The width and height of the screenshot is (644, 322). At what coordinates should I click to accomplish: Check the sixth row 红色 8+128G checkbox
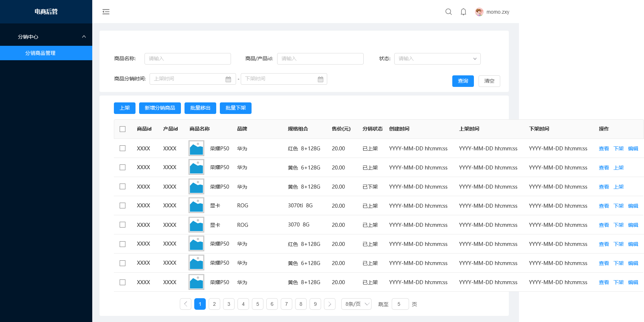coord(123,244)
